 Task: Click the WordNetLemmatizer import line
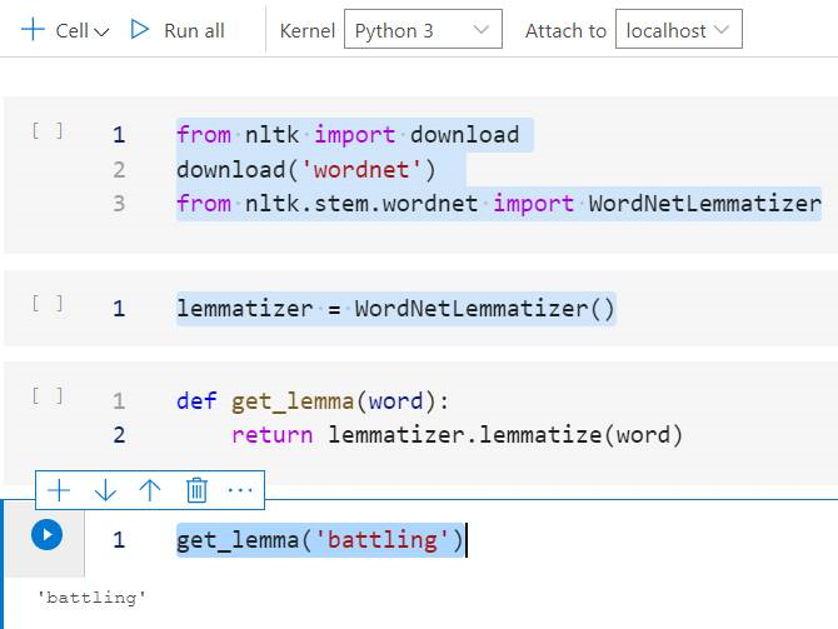499,204
